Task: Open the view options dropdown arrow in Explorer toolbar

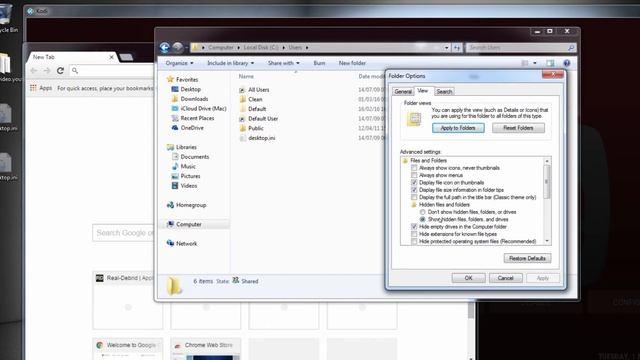Action: click(x=535, y=63)
